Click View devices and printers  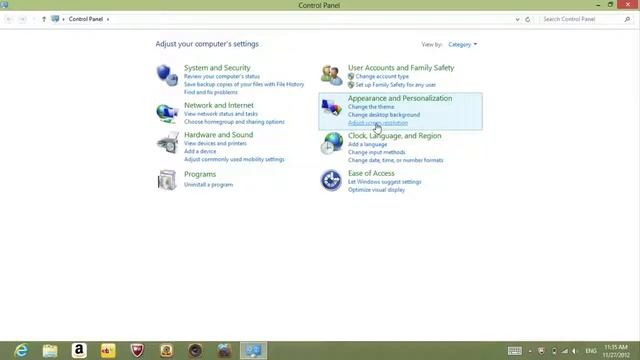[x=215, y=143]
